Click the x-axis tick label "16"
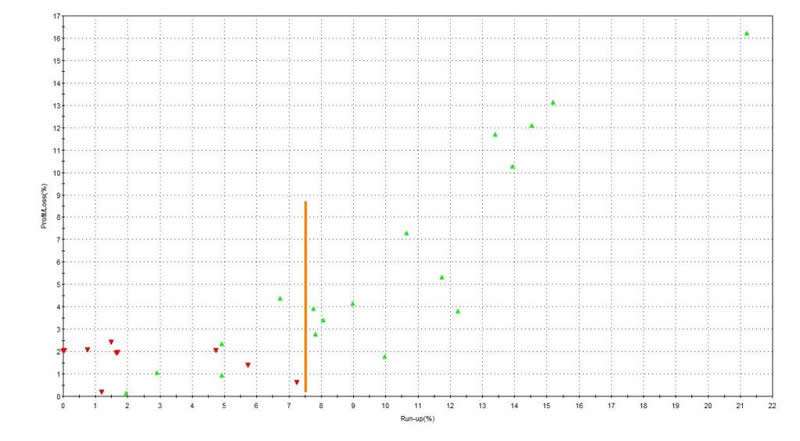The height and width of the screenshot is (441, 800). click(x=579, y=406)
